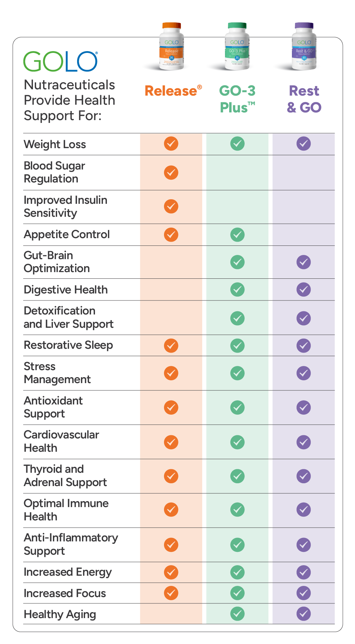Click the orange Improved Insulin Sensitivity checkmark
This screenshot has height=644, width=355.
[171, 206]
